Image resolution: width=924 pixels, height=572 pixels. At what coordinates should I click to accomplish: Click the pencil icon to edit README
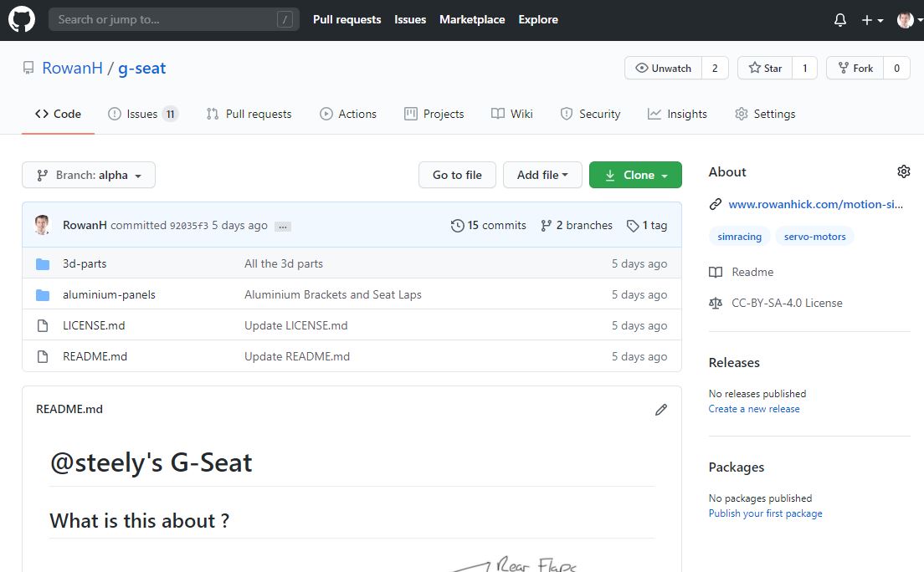click(661, 410)
